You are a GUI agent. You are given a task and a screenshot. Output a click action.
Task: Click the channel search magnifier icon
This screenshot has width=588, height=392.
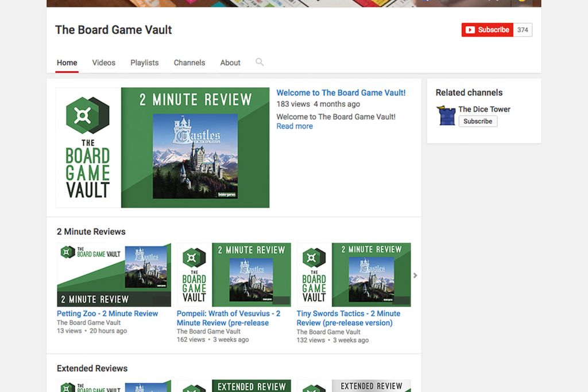tap(259, 62)
